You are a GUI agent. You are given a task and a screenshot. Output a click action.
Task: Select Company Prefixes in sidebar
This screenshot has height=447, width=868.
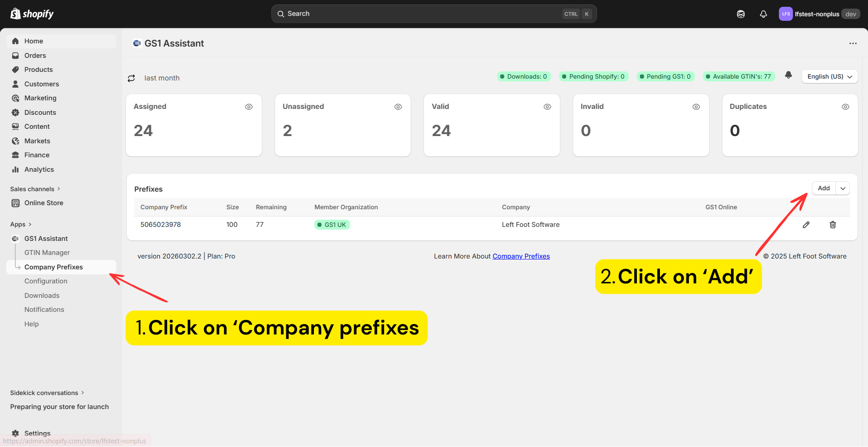tap(61, 267)
